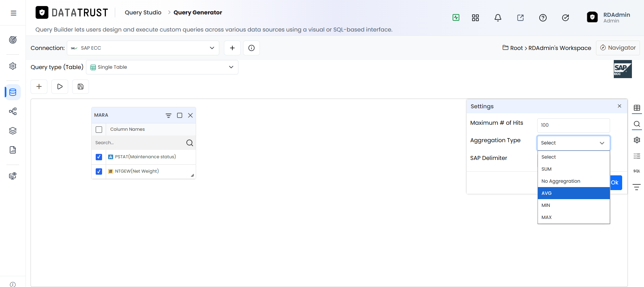Open the hamburger menu
The height and width of the screenshot is (287, 644).
coord(13,13)
